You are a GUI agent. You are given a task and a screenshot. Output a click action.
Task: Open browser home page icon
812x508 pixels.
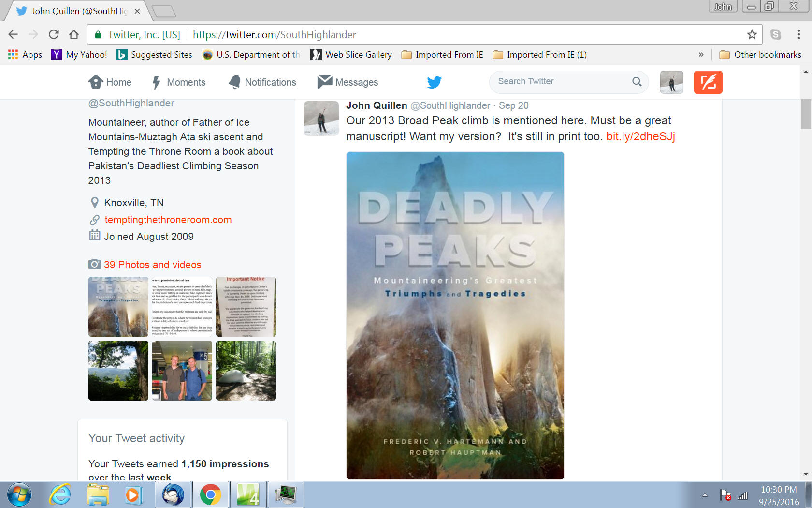pyautogui.click(x=74, y=34)
